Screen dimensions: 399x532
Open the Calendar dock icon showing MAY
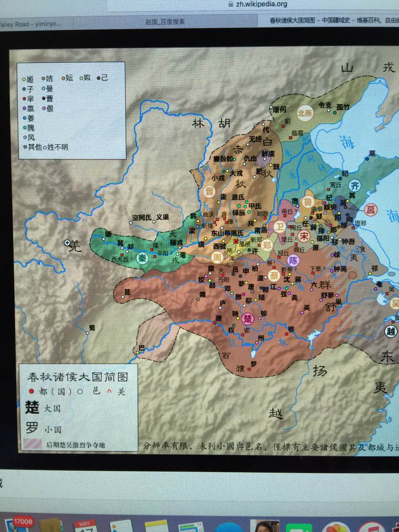85,526
